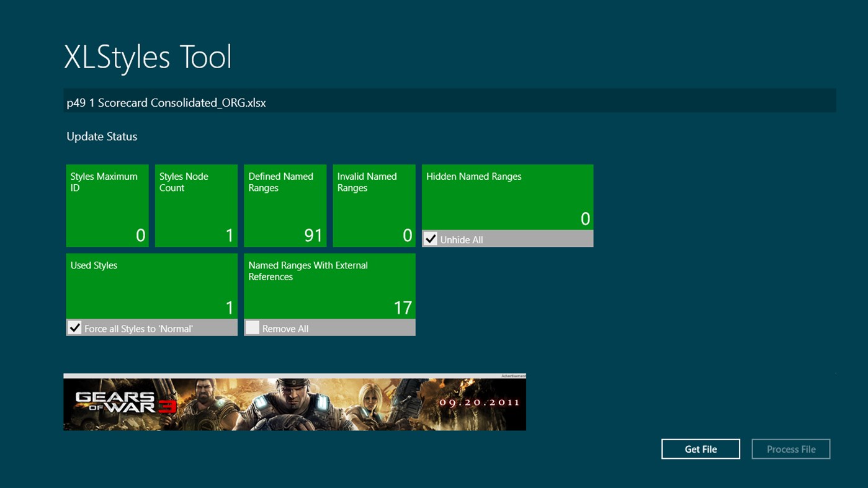
Task: Select the filename p49 1 Scorecard Consolidated_ORG.xlsx
Action: (166, 102)
